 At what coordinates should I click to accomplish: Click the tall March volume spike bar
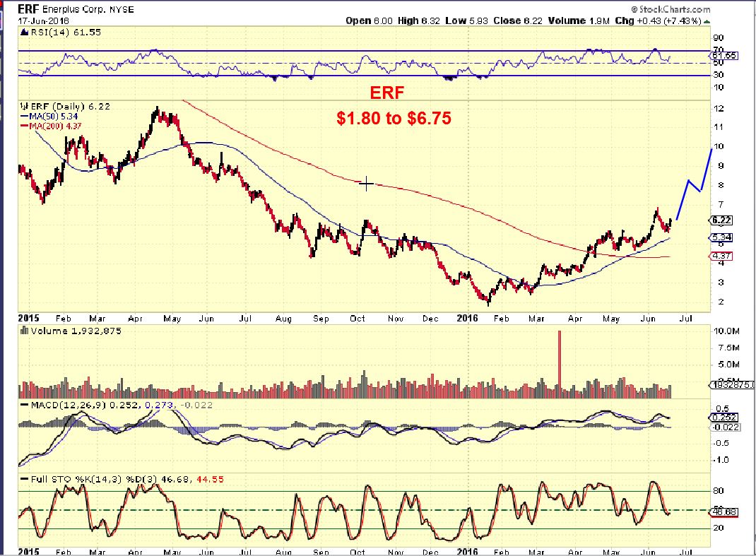[560, 364]
